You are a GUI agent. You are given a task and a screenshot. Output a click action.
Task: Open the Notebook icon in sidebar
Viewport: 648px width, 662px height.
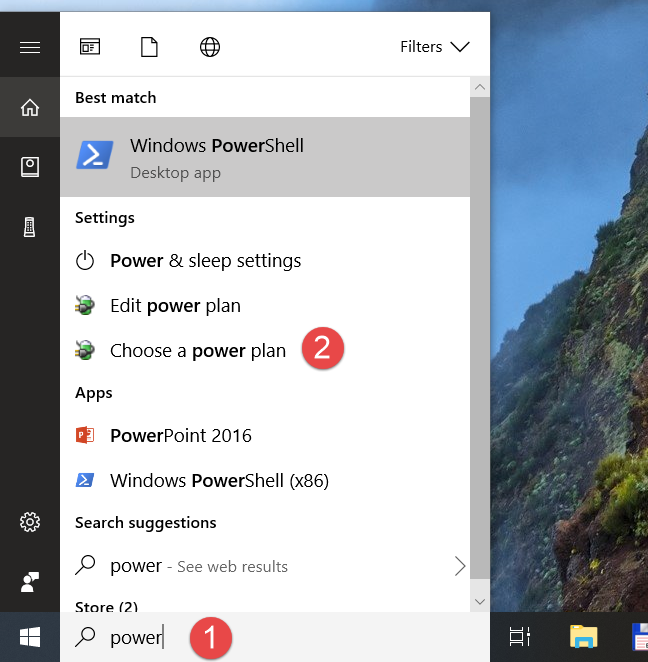(30, 167)
